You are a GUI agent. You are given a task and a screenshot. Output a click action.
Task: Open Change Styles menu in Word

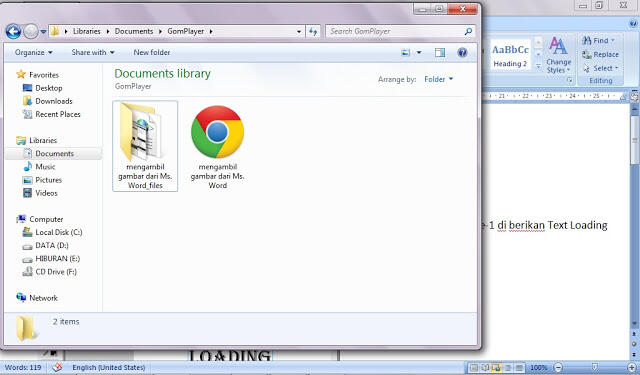(558, 55)
